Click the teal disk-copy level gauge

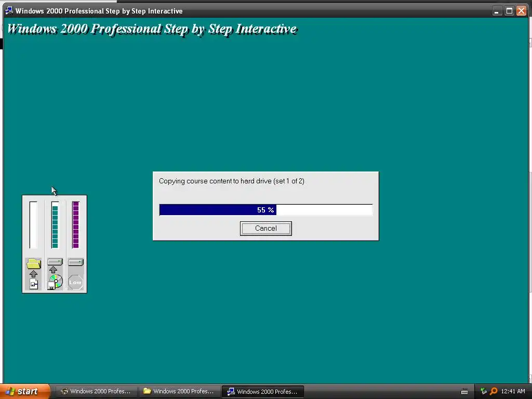click(x=55, y=225)
